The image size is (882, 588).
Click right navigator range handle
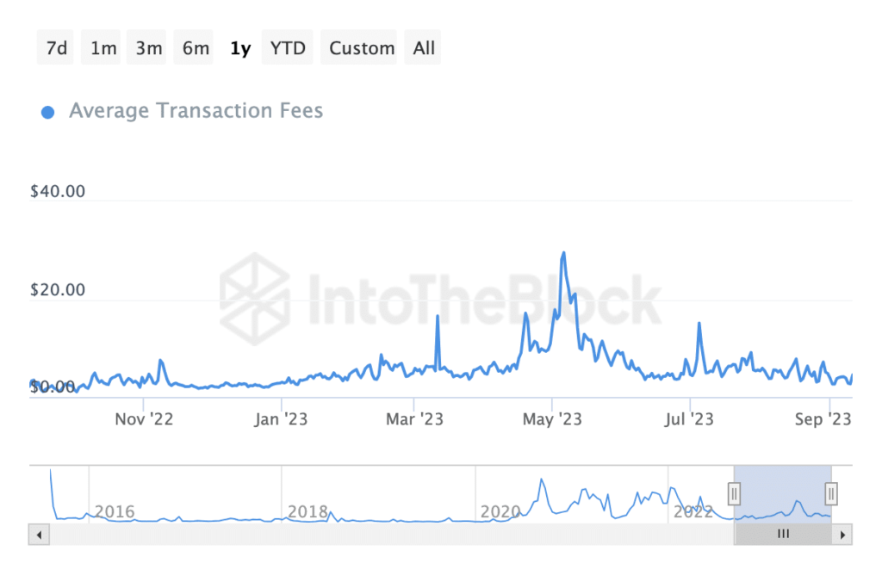[831, 493]
